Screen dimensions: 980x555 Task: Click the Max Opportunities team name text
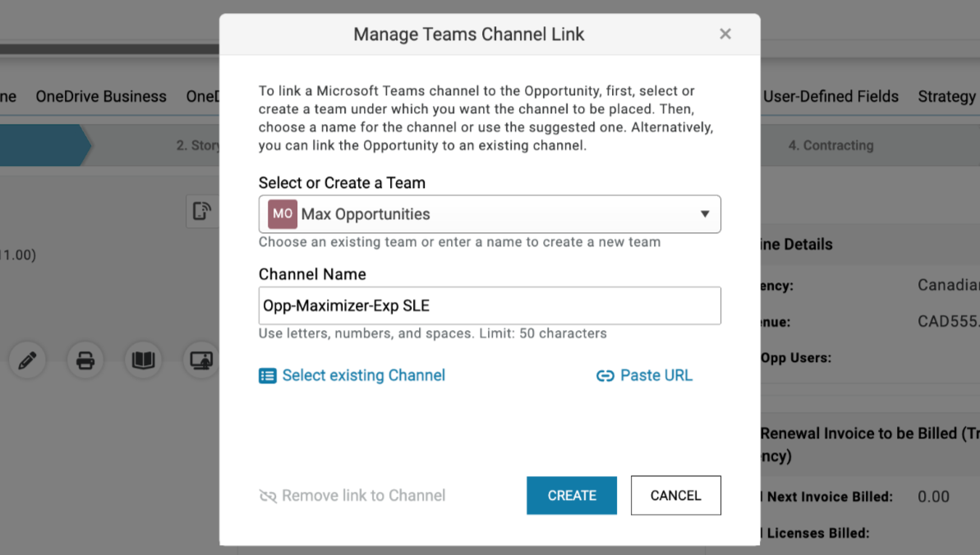(x=366, y=213)
